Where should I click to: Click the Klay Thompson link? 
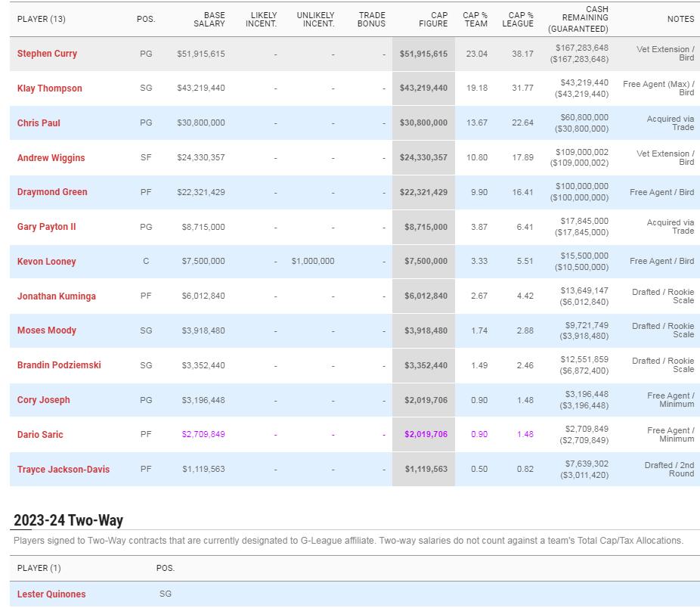49,88
